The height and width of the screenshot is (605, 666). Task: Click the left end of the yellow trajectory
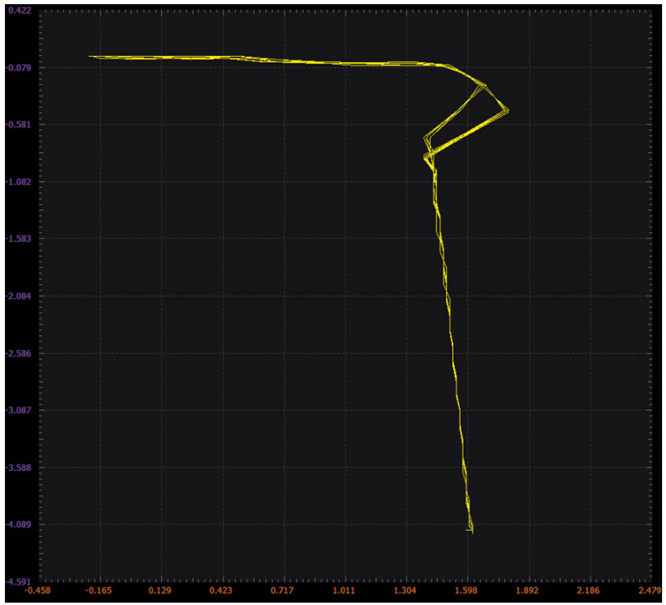(90, 57)
